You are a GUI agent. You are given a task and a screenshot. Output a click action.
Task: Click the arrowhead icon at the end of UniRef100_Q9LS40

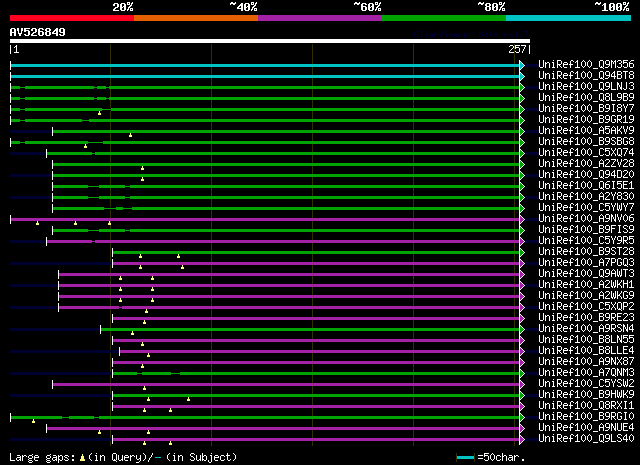pos(522,440)
